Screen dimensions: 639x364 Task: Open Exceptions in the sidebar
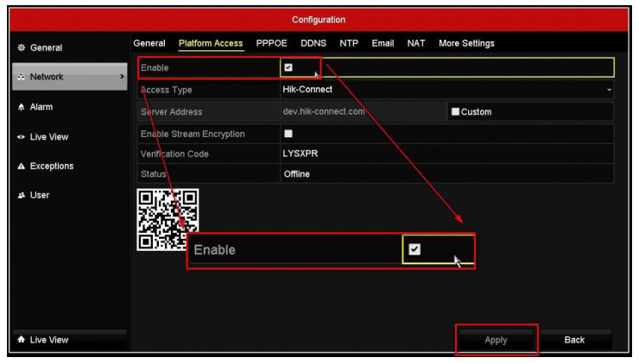click(x=70, y=166)
